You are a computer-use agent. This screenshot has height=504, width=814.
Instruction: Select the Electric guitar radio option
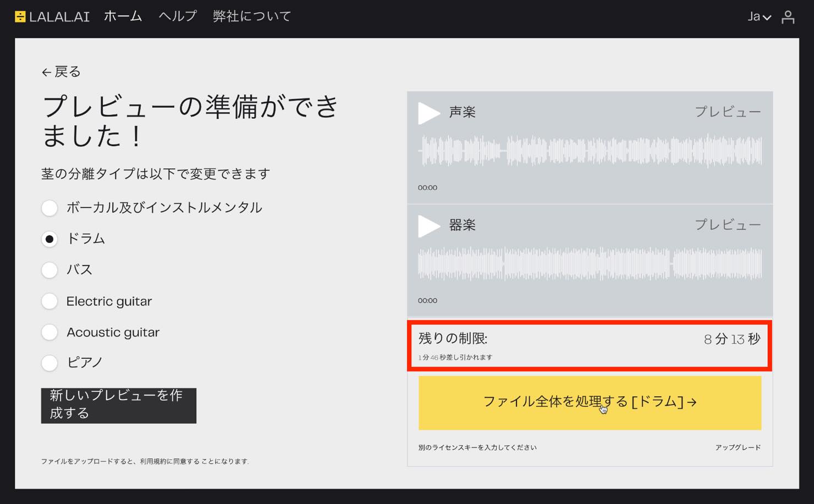coord(50,301)
